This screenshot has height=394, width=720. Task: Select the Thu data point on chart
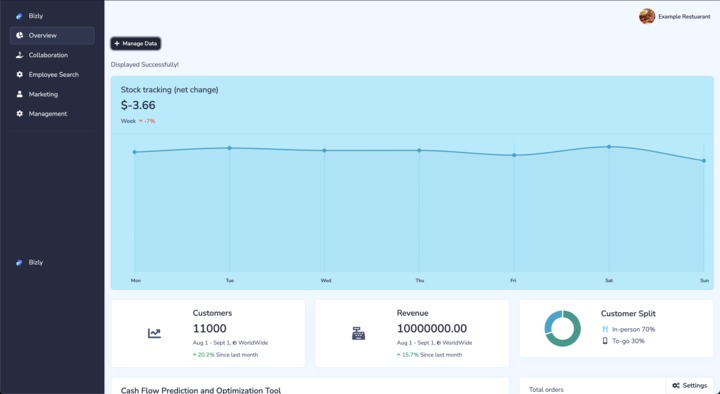click(419, 150)
